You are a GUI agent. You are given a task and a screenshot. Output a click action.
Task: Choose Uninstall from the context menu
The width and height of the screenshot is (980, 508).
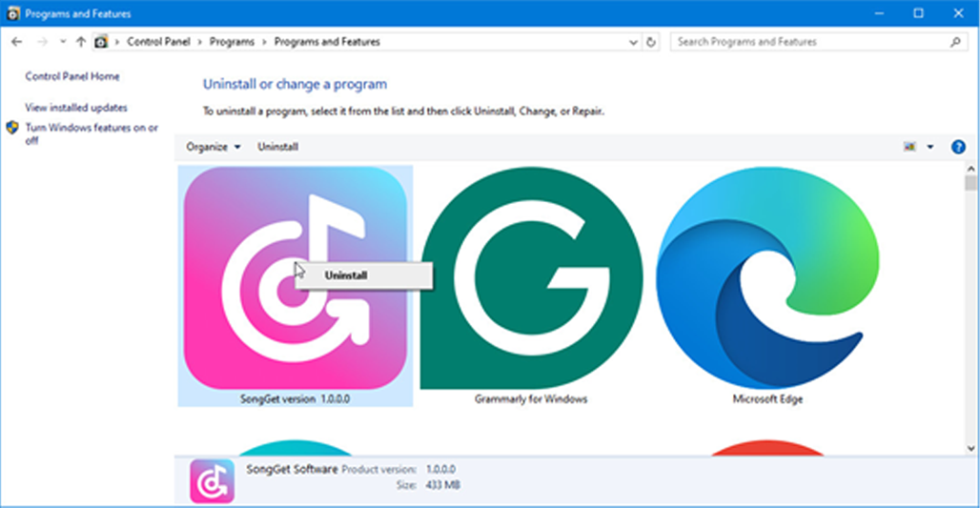(346, 275)
